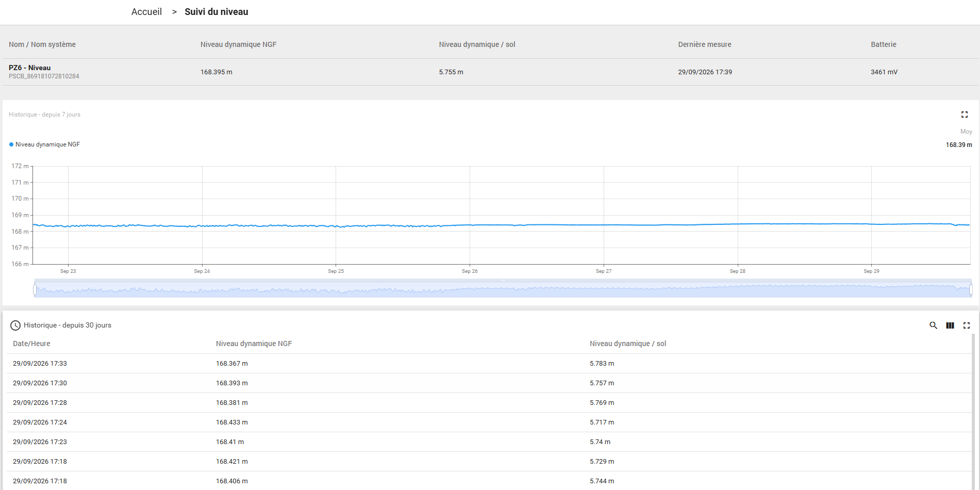Expand the 7-day chart to fullscreen
This screenshot has height=490, width=980.
click(x=965, y=115)
